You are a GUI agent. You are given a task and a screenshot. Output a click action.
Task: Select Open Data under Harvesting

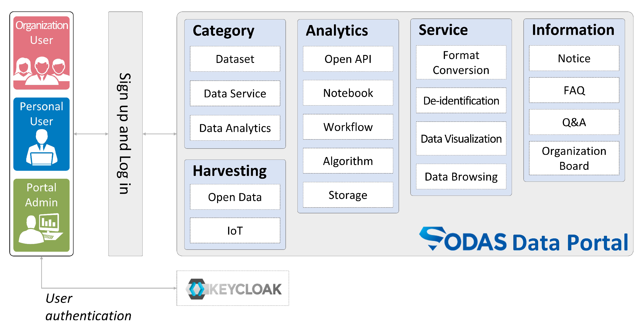click(x=235, y=197)
